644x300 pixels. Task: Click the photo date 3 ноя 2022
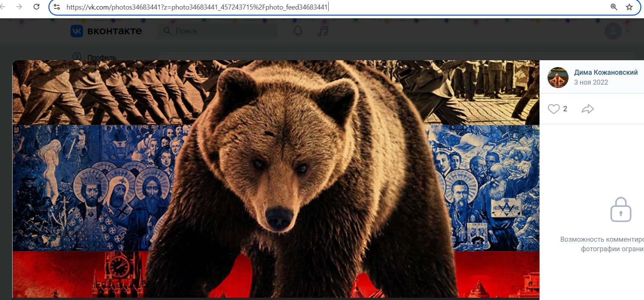pyautogui.click(x=591, y=82)
